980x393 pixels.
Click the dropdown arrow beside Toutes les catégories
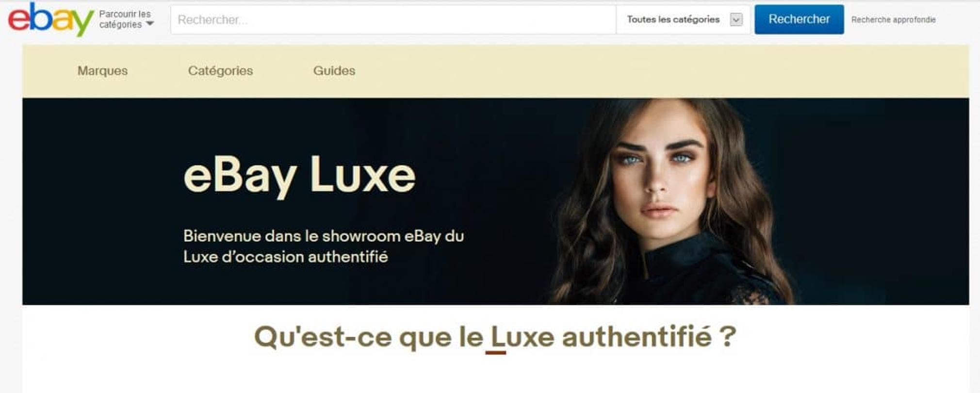(x=736, y=20)
